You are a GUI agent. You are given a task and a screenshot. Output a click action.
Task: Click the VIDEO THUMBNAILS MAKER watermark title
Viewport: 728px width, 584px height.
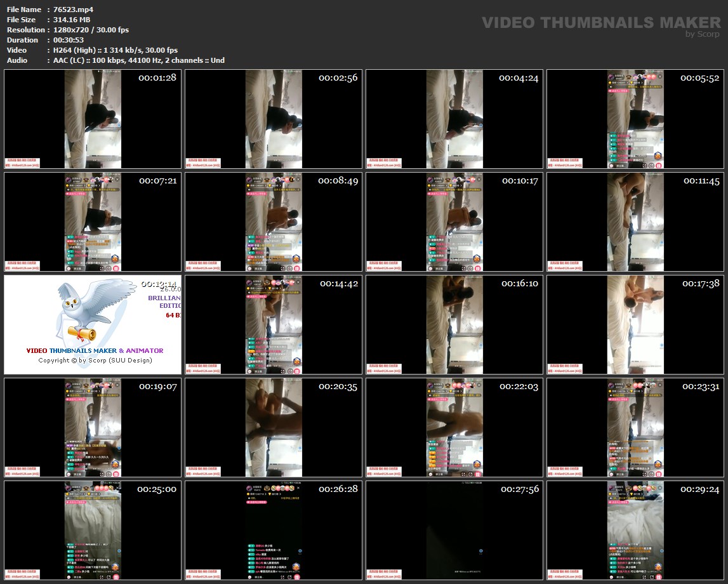(601, 23)
